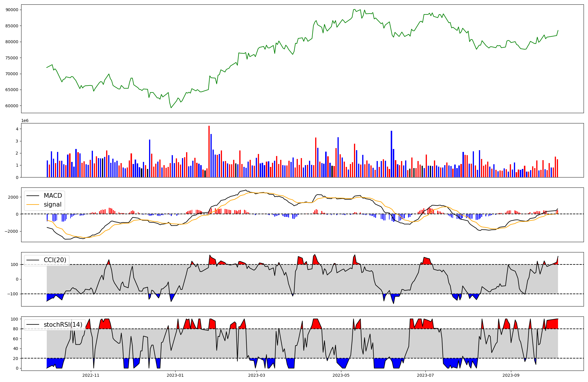Click the 90000 price axis label

(x=12, y=10)
